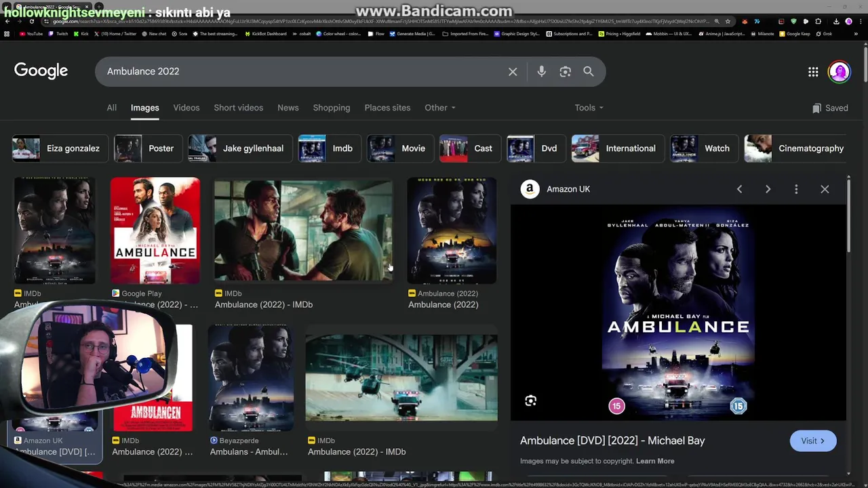The width and height of the screenshot is (868, 488).
Task: Open search by image camera icon
Action: (x=565, y=71)
